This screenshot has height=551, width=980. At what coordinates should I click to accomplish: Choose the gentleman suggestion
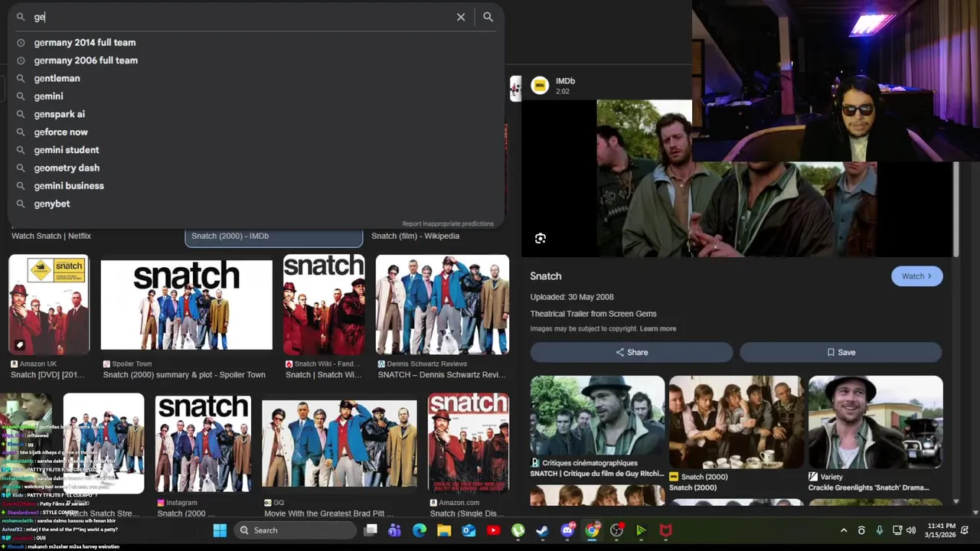pyautogui.click(x=57, y=78)
